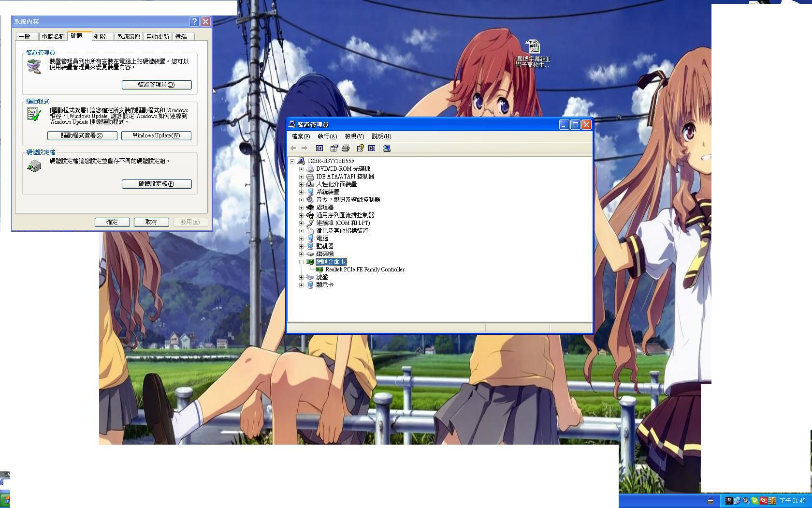Viewport: 812px width, 508px height.
Task: Click the USB controller category icon
Action: point(310,215)
